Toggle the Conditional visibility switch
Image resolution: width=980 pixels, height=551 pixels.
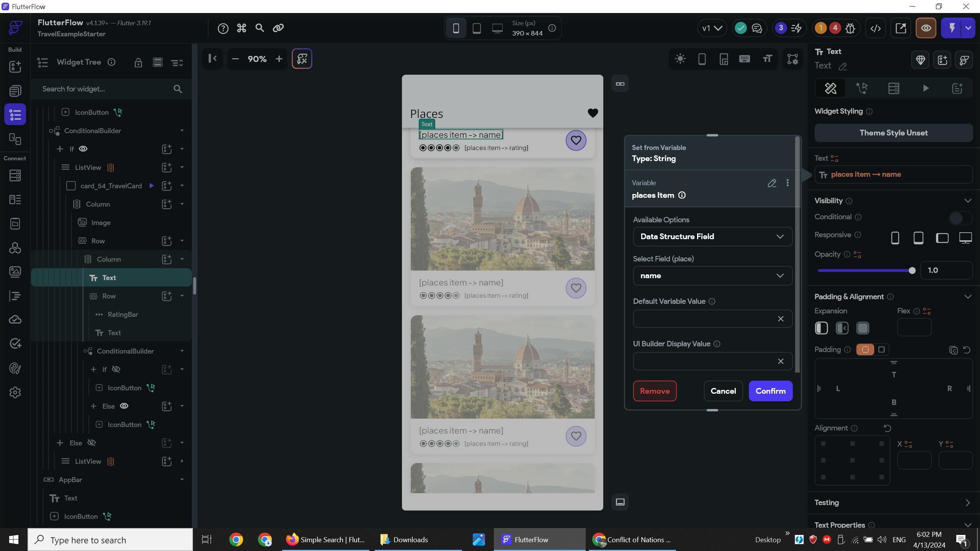pyautogui.click(x=960, y=218)
